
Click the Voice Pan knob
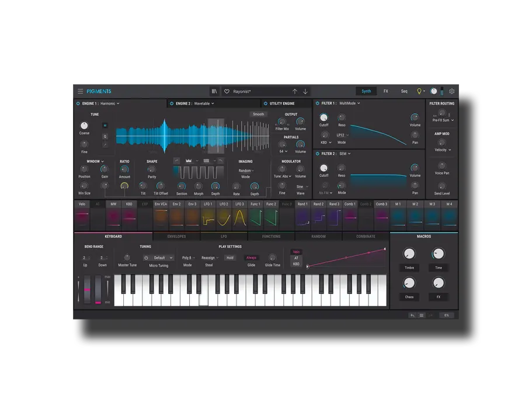click(x=441, y=165)
